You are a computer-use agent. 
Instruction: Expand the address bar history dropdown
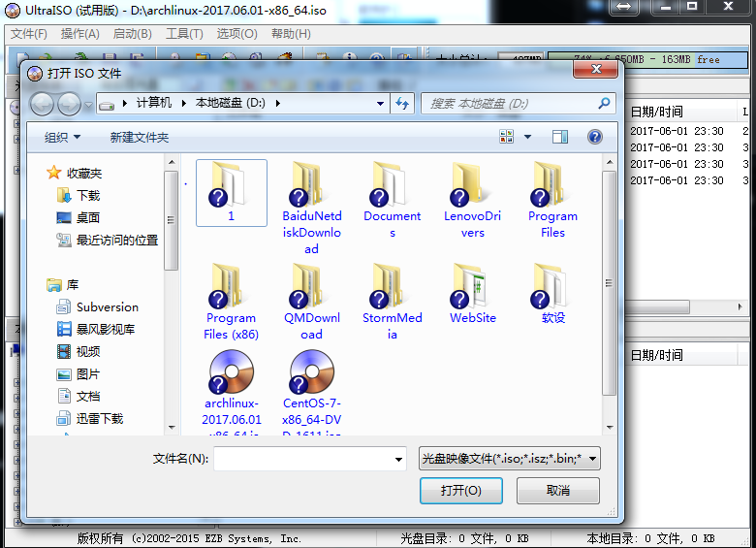pos(380,103)
